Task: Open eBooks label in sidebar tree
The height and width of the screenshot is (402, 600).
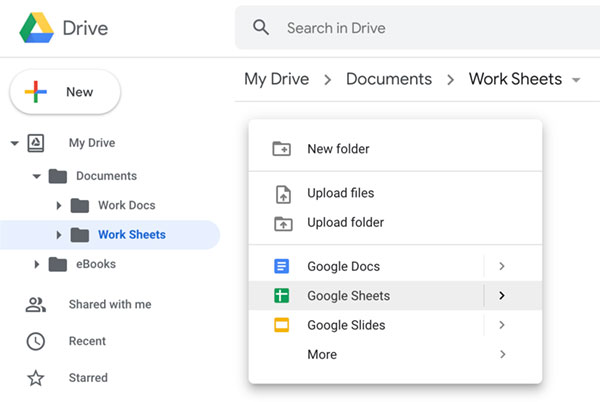Action: point(96,264)
